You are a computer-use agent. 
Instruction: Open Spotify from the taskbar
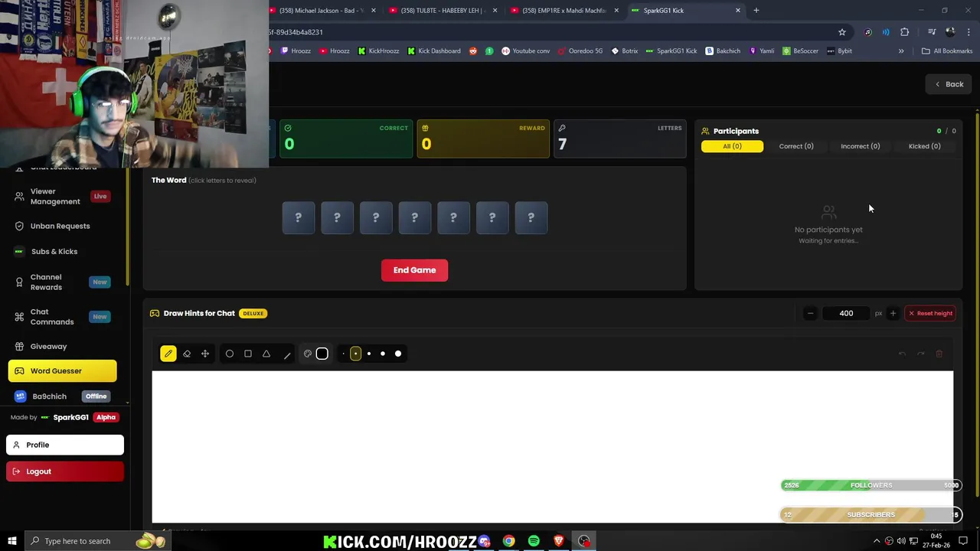[534, 541]
